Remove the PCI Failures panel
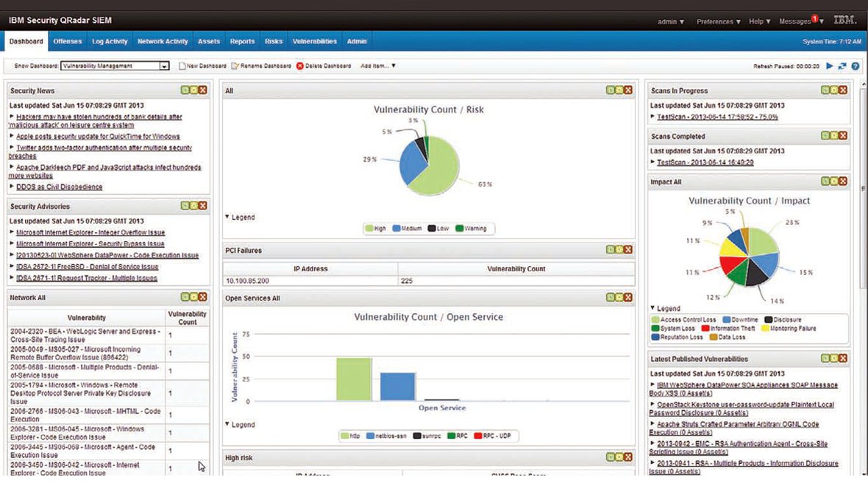868x488 pixels. click(627, 250)
